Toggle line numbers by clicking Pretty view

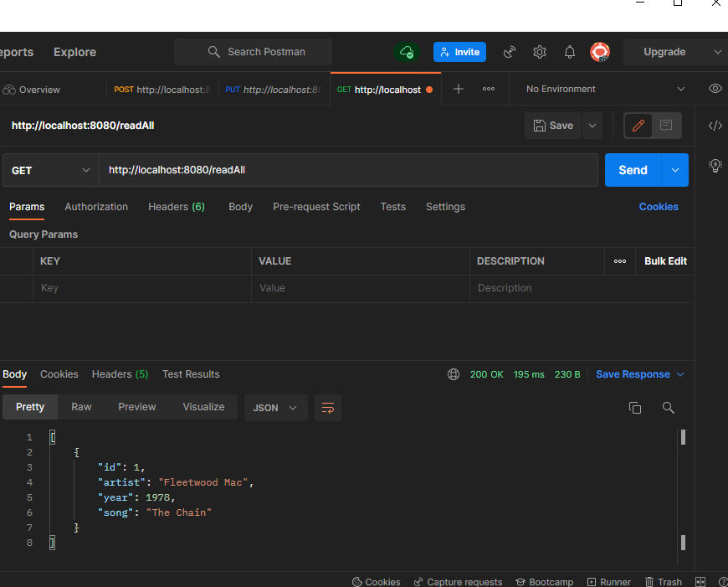click(x=30, y=407)
